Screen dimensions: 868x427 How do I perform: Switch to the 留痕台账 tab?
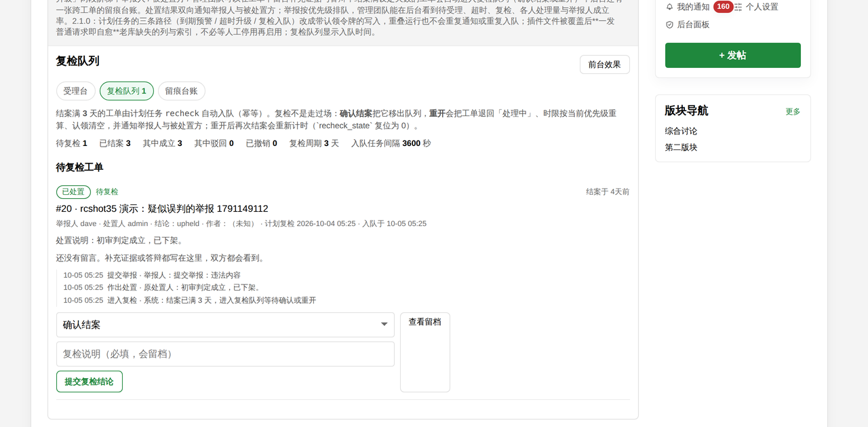click(181, 91)
